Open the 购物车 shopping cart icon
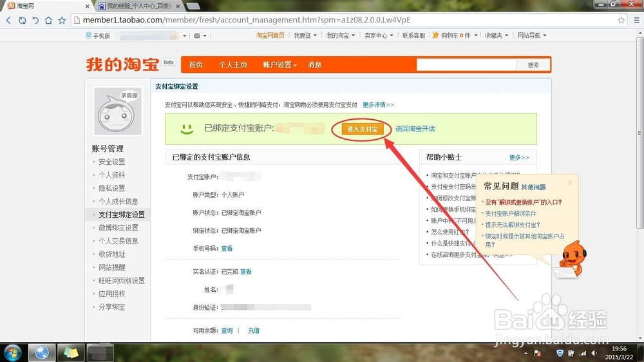This screenshot has width=644, height=362. point(435,35)
